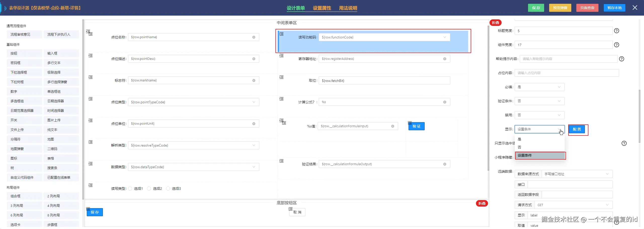Click the drag handle icon beside 取位
Screen dimensions: 644x229
coord(281,77)
